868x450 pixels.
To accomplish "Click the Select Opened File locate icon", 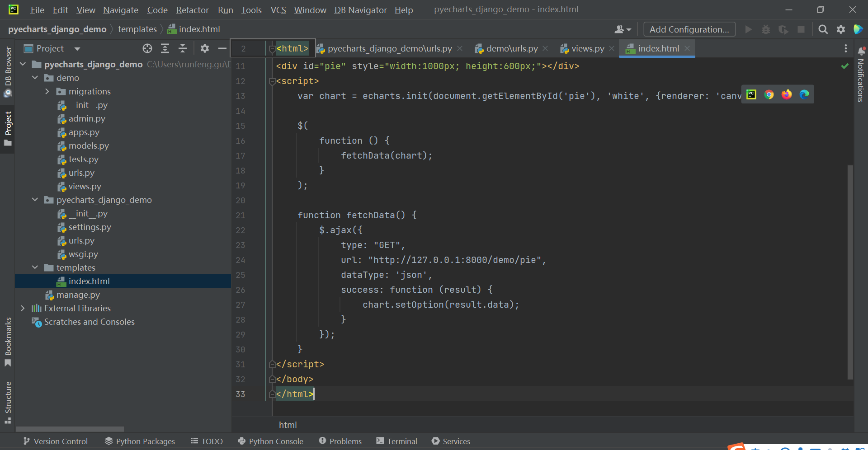I will click(147, 48).
